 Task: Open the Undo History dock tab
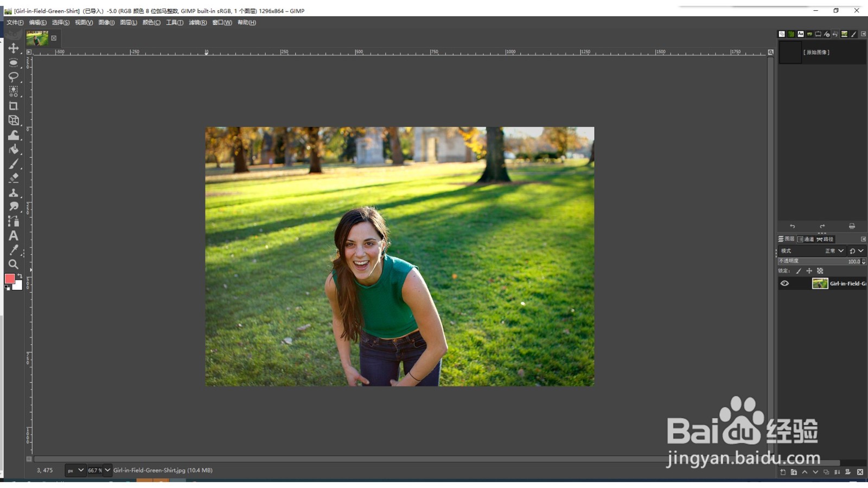[x=835, y=34]
